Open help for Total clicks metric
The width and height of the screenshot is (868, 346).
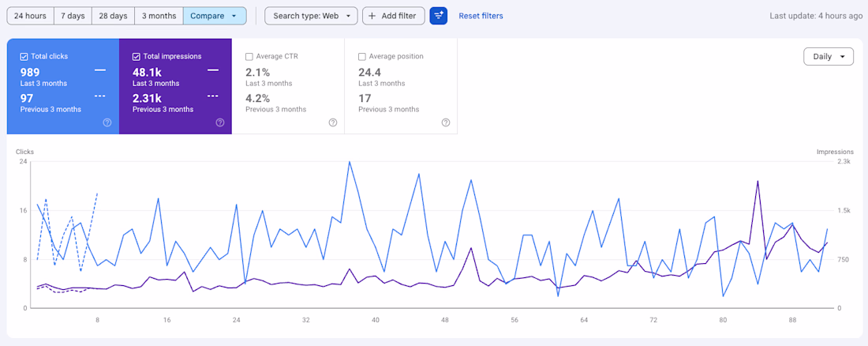coord(107,122)
